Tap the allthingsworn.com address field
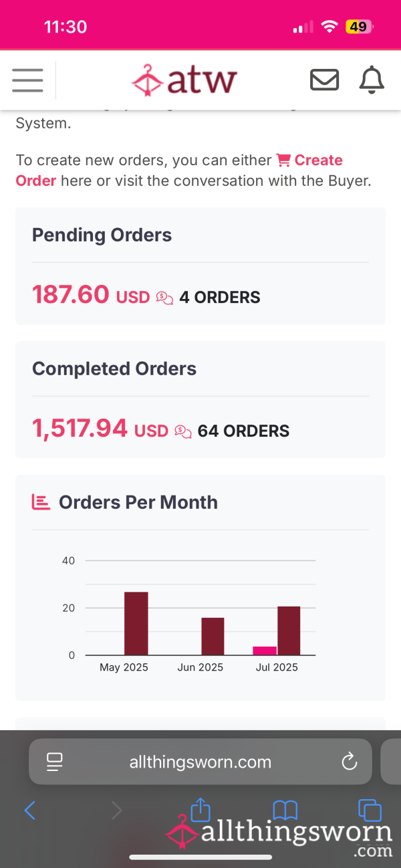Viewport: 401px width, 868px height. tap(200, 762)
